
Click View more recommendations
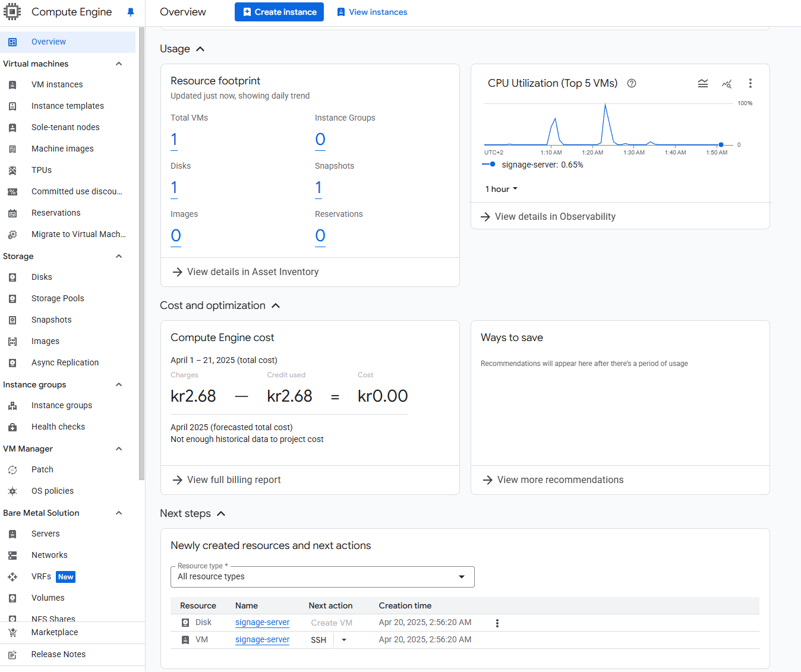coord(553,480)
